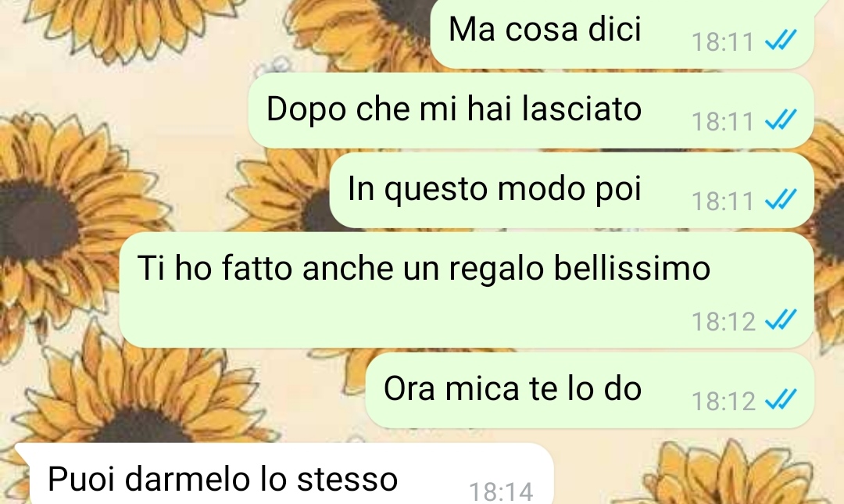Click 18:12 timestamp on regalo bellissimo message
The height and width of the screenshot is (504, 844).
point(724,322)
